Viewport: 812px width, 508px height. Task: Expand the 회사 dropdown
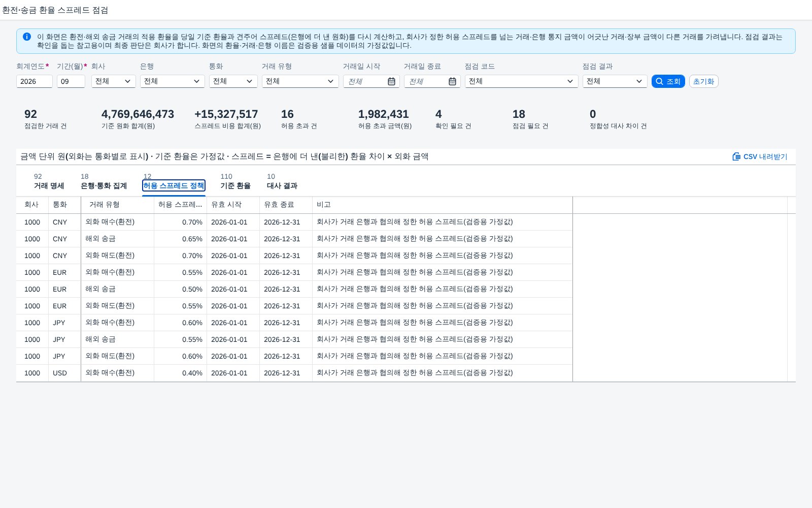click(x=114, y=81)
